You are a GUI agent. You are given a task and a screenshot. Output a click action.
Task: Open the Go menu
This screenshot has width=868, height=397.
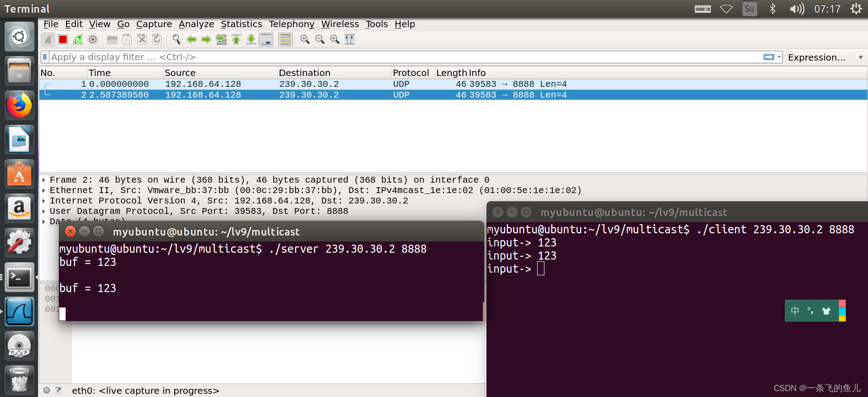point(123,24)
